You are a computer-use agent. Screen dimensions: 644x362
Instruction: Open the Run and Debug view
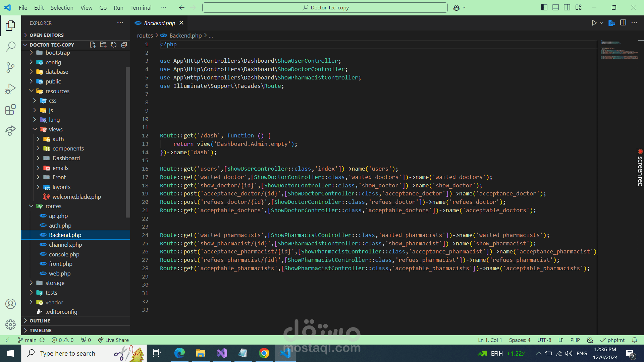10,88
